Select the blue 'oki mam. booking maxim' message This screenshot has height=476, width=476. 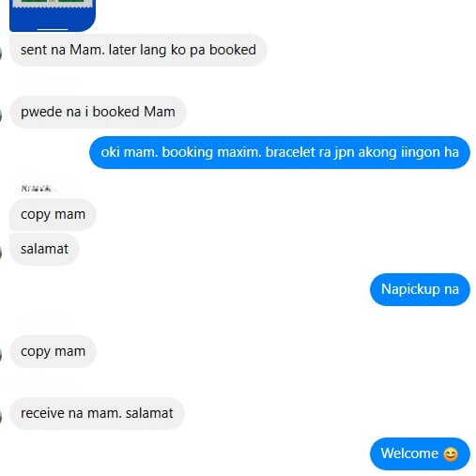click(x=280, y=152)
